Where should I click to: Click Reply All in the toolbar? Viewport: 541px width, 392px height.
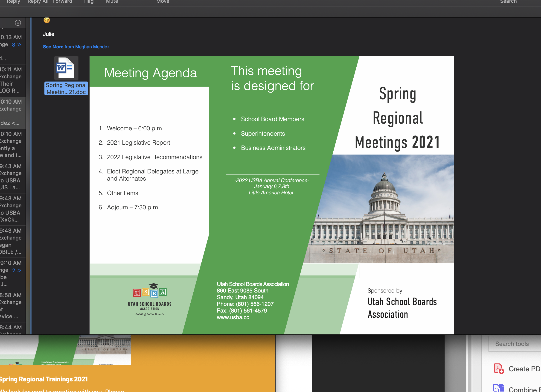[x=38, y=2]
